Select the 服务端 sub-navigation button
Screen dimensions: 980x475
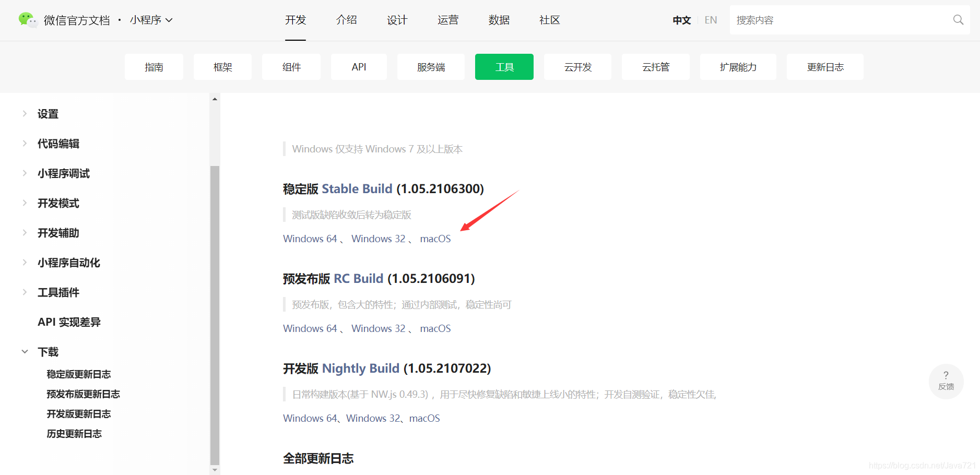pos(431,67)
